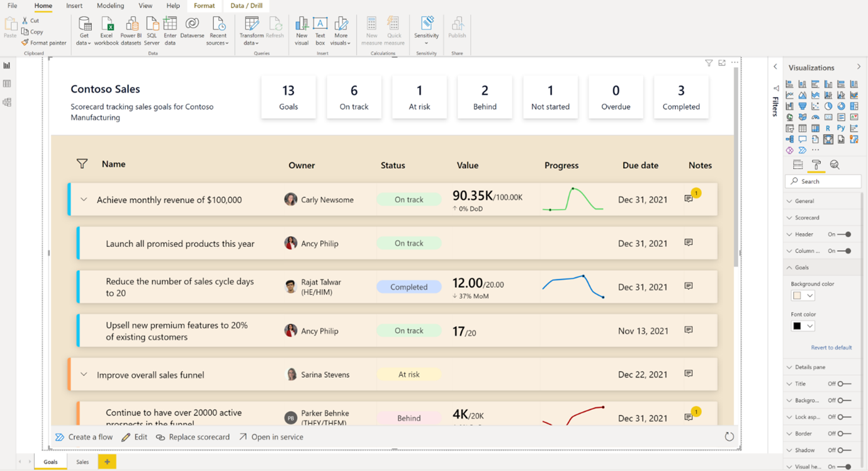Click Replace scorecard

pos(193,437)
